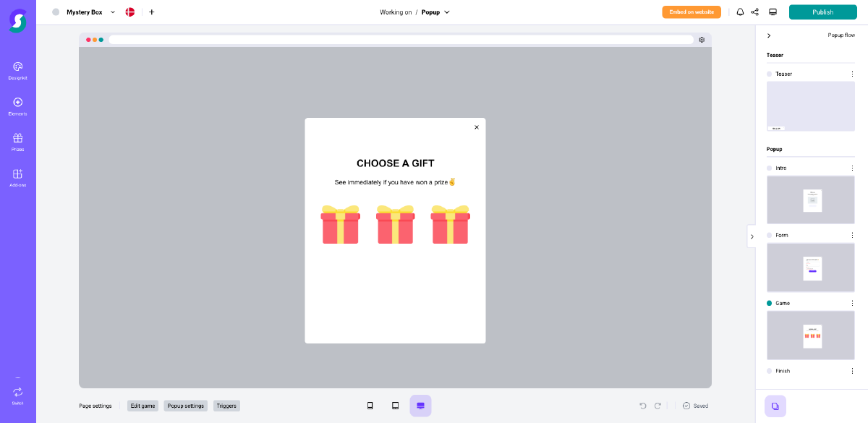Enable the Teaser step toggle
Image resolution: width=868 pixels, height=423 pixels.
[768, 73]
